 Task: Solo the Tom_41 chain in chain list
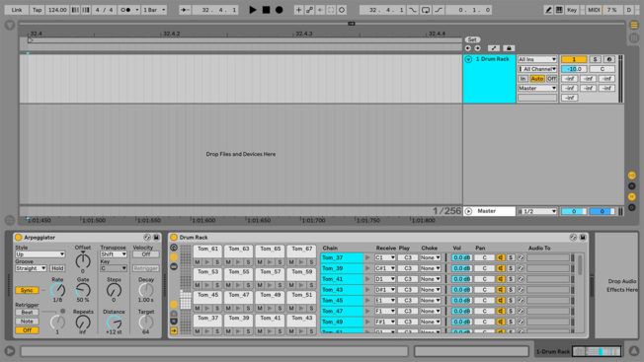click(x=511, y=279)
